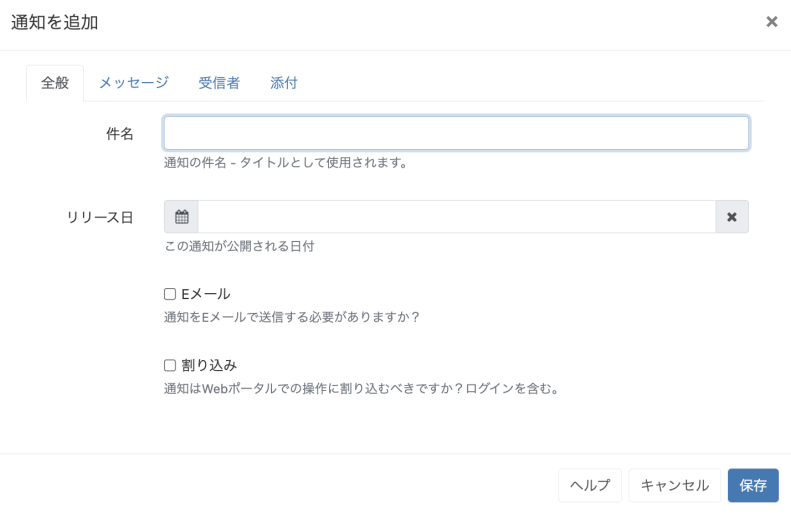Viewport: 791px width, 514px height.
Task: Enable the Eメール checkbox
Action: pyautogui.click(x=170, y=294)
